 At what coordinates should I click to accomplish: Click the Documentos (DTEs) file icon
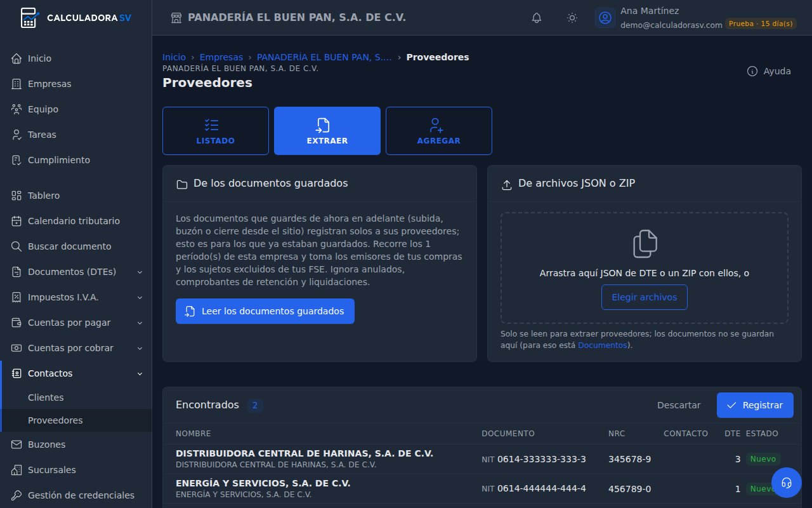[16, 272]
